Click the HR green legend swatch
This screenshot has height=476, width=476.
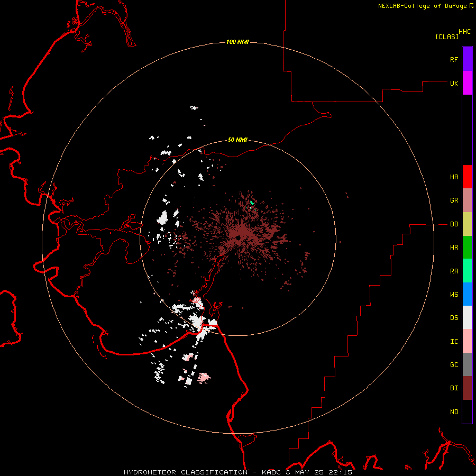point(467,248)
